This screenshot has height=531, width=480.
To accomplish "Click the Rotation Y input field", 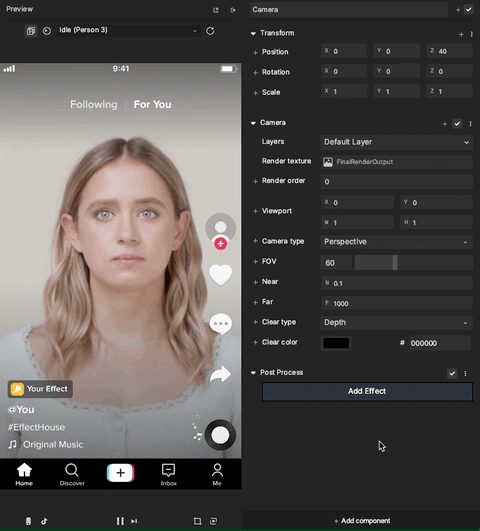I will pos(396,71).
